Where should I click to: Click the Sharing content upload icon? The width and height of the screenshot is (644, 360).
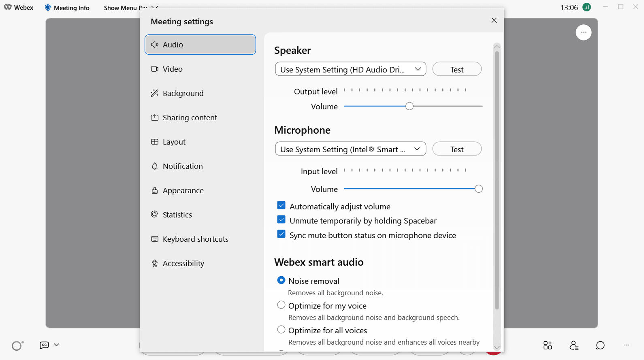coord(155,117)
